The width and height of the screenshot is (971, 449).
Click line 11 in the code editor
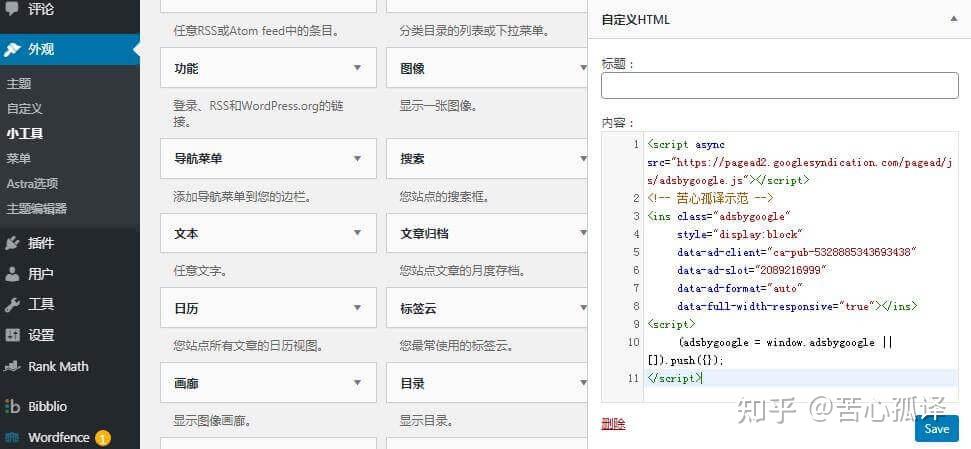801,378
